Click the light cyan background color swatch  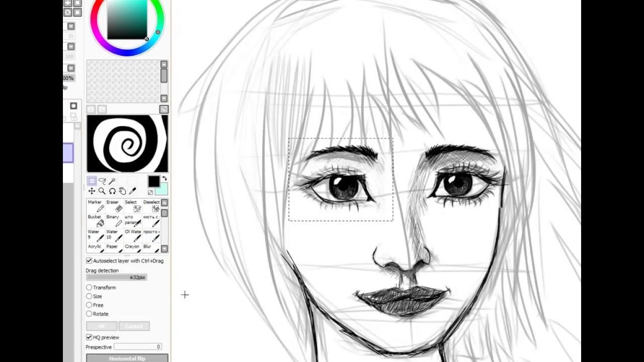(x=162, y=190)
